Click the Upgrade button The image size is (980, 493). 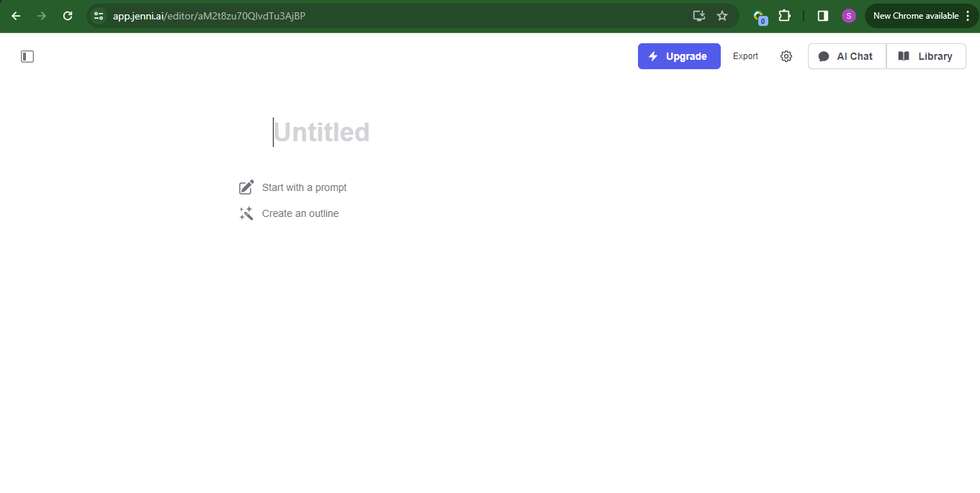coord(678,56)
